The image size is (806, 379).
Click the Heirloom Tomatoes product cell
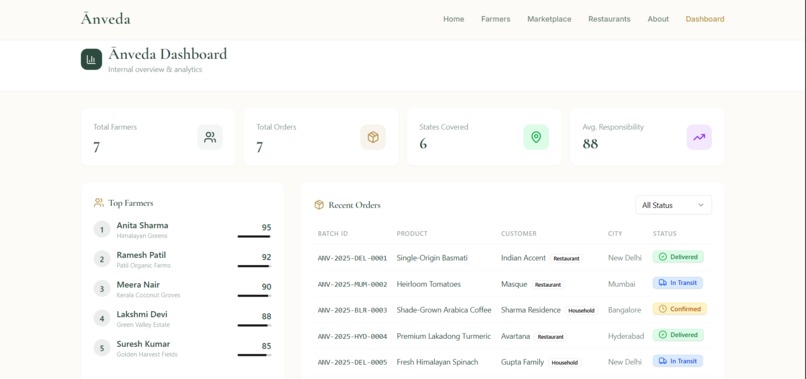pos(429,284)
